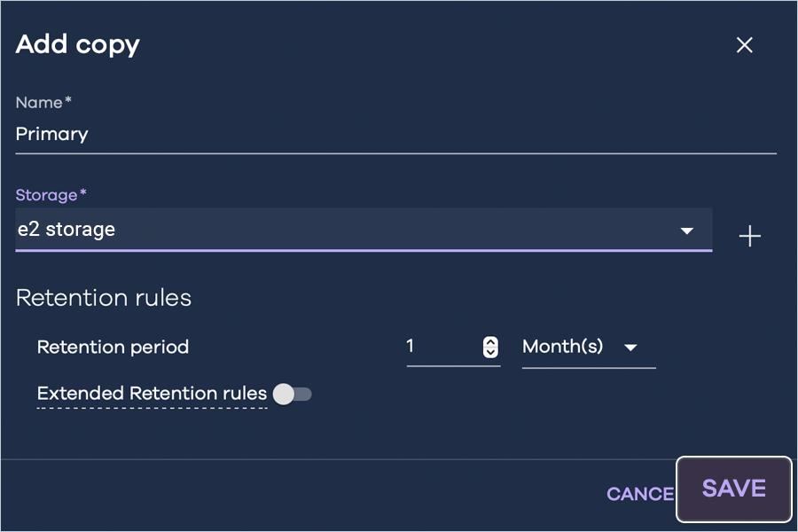Image resolution: width=798 pixels, height=532 pixels.
Task: Expand the Month(s) unit dropdown arrow
Action: pyautogui.click(x=631, y=348)
